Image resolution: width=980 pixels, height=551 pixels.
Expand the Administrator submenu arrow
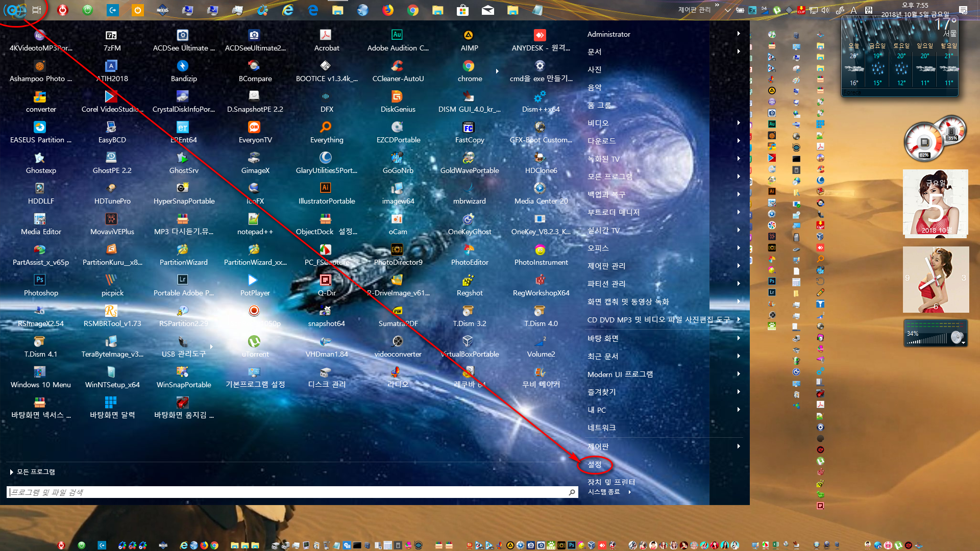[738, 34]
